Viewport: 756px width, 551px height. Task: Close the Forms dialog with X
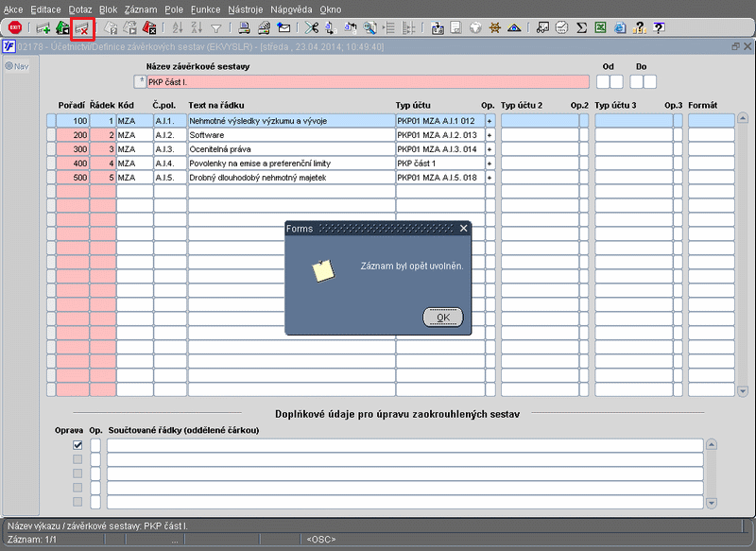coord(463,228)
